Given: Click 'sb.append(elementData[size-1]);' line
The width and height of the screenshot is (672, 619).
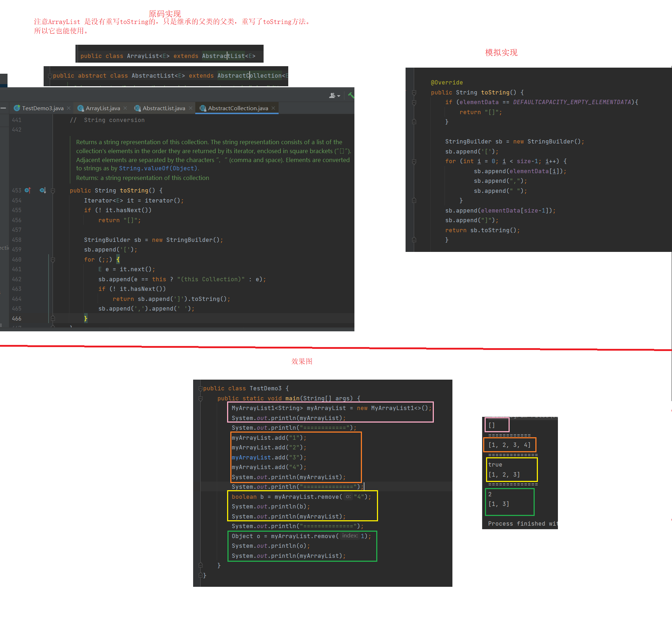Looking at the screenshot, I should [x=500, y=210].
